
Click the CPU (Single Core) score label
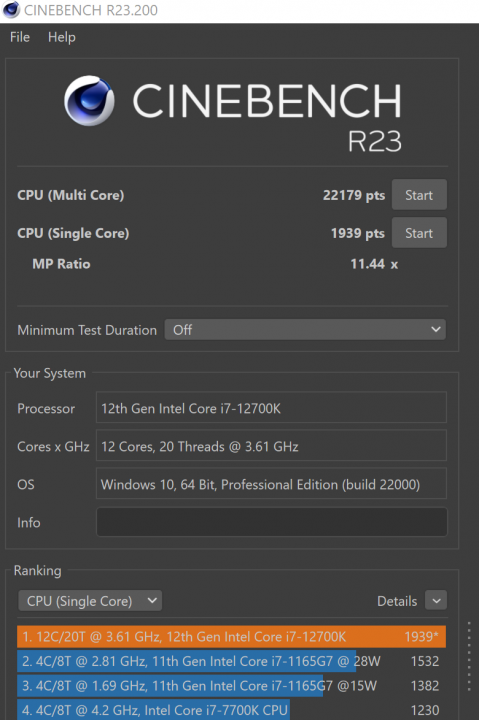coord(73,233)
